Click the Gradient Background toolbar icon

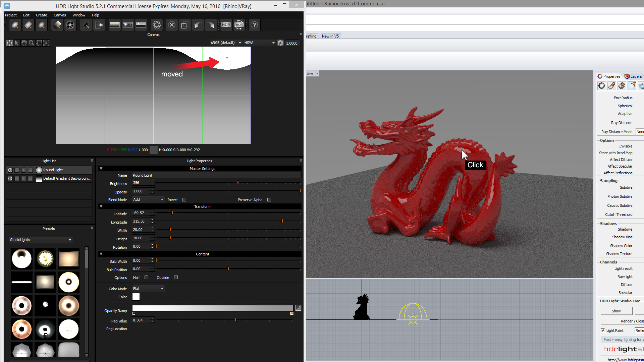coord(115,25)
